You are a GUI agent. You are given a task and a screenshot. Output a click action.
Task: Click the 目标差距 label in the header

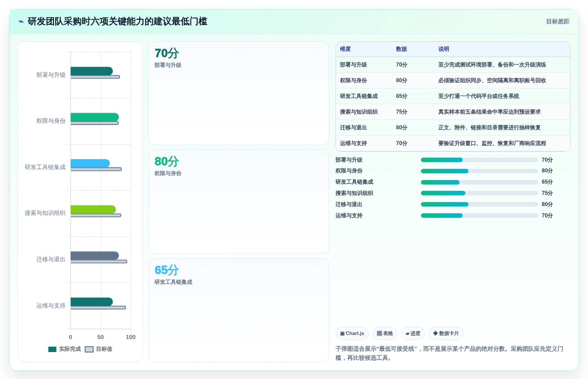tap(557, 22)
